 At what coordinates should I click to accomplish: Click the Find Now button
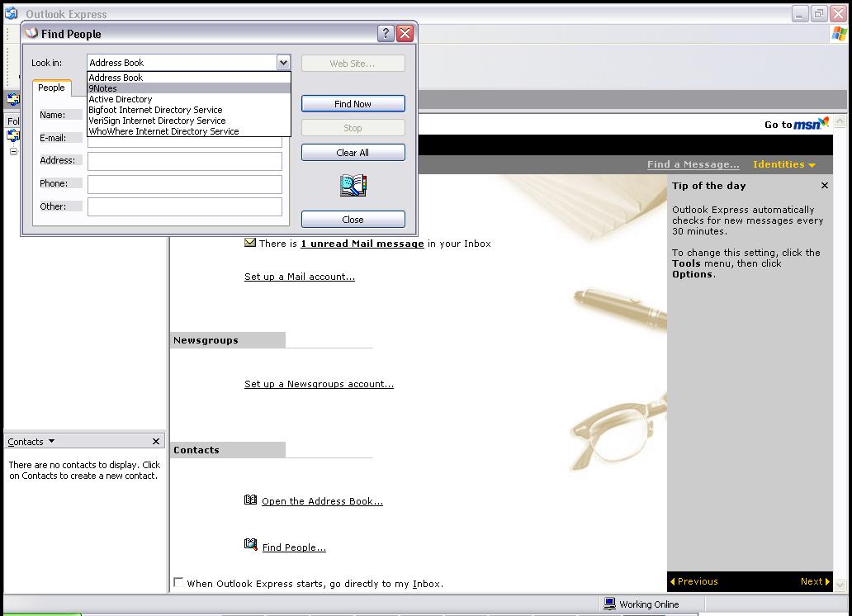353,104
